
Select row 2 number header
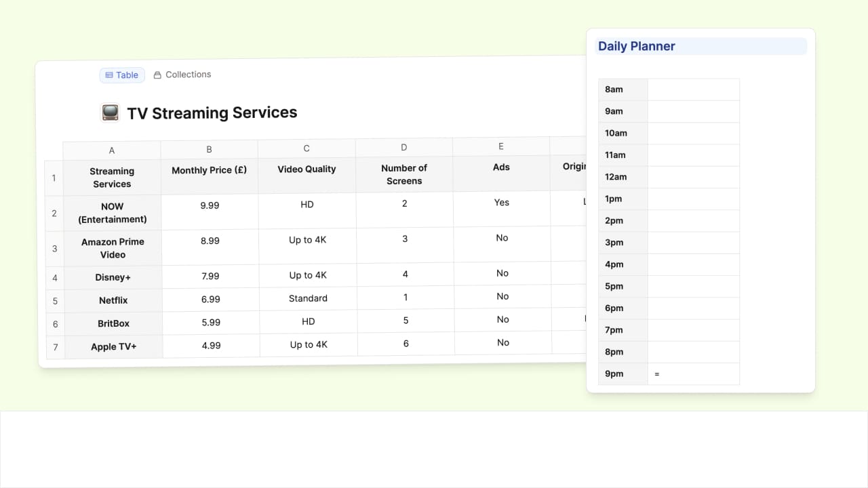(54, 213)
